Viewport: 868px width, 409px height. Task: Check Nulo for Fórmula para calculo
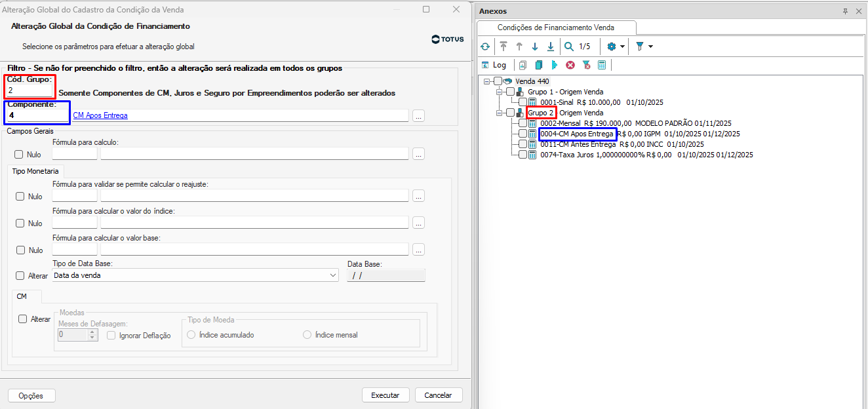pos(19,155)
